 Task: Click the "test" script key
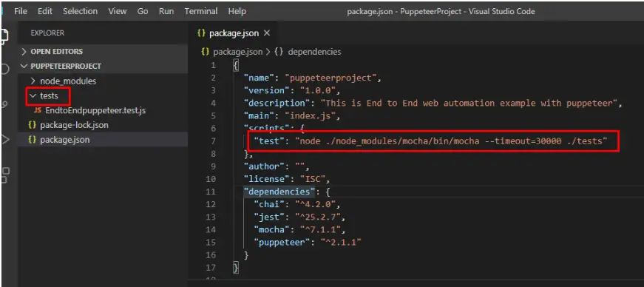pyautogui.click(x=268, y=141)
